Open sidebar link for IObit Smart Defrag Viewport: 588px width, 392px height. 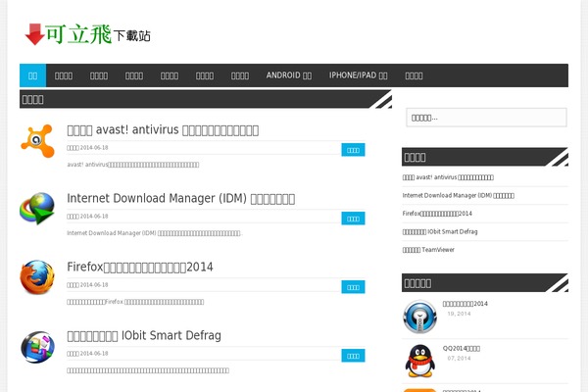pyautogui.click(x=440, y=232)
